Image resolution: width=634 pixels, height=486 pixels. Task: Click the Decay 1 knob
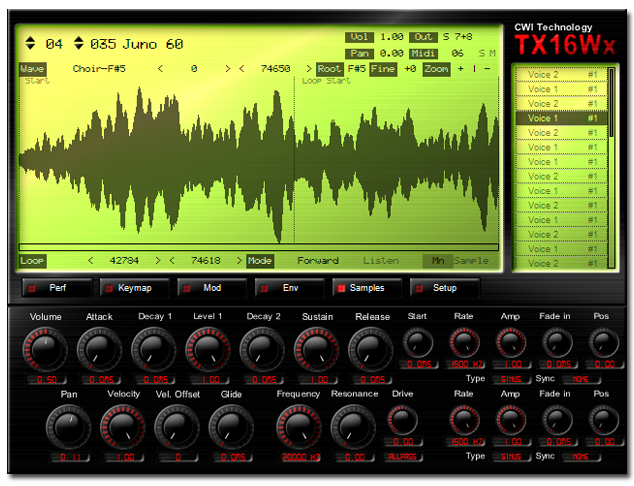154,349
